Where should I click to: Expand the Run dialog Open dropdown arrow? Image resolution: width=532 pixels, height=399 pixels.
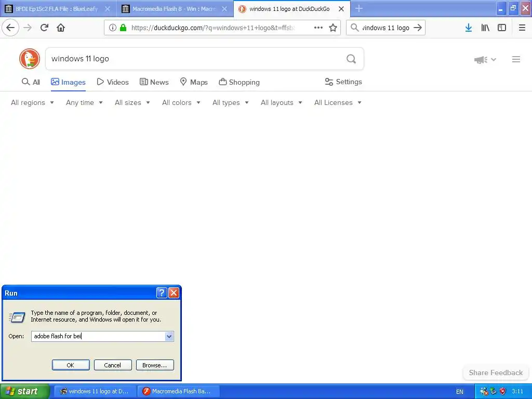tap(169, 336)
